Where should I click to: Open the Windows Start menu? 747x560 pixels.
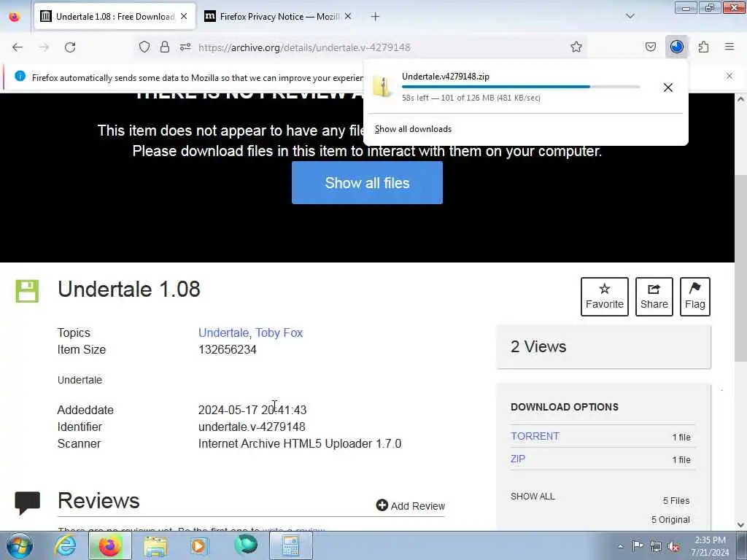click(20, 545)
